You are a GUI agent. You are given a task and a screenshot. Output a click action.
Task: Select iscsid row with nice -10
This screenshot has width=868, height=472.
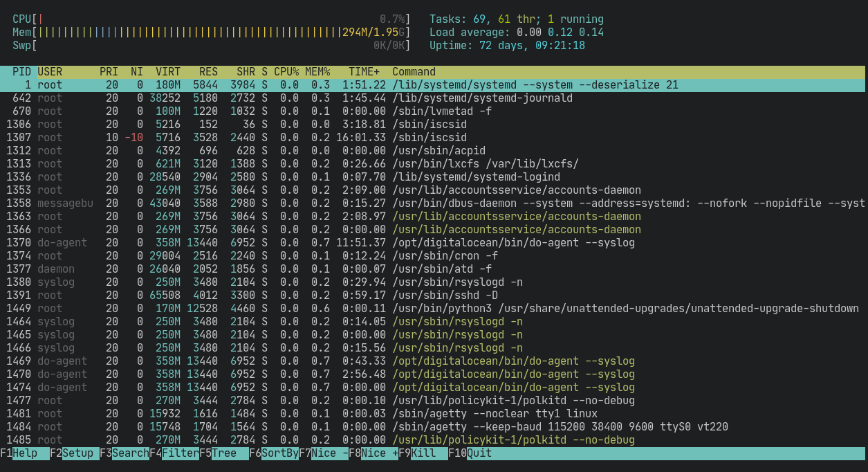(433, 138)
